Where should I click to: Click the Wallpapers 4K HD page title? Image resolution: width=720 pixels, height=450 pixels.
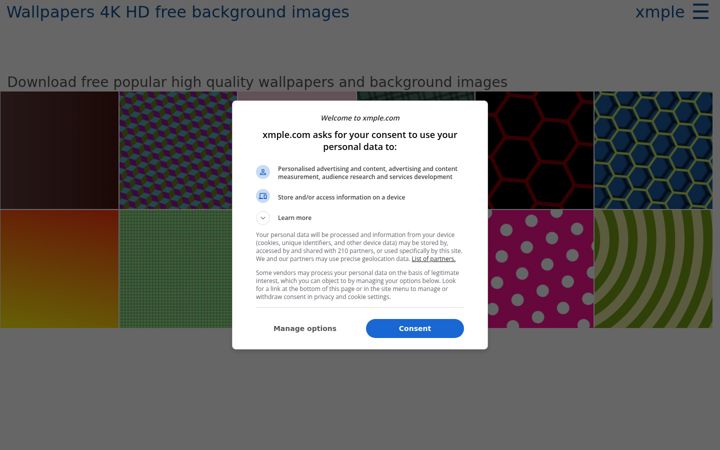click(x=178, y=12)
